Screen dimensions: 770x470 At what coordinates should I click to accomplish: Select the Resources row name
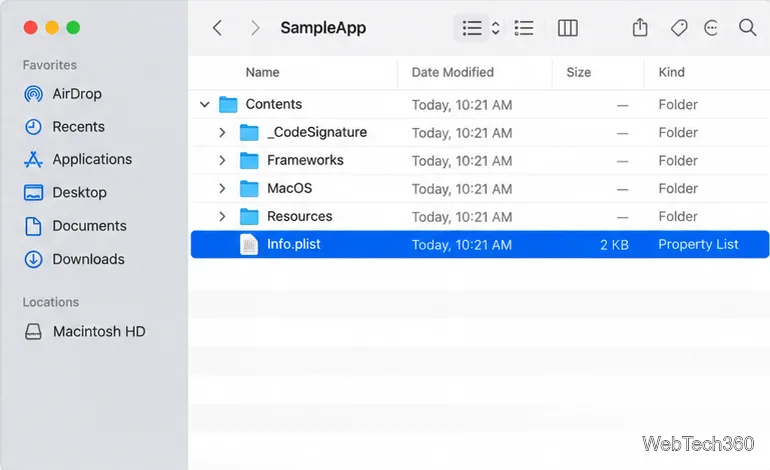pos(300,216)
